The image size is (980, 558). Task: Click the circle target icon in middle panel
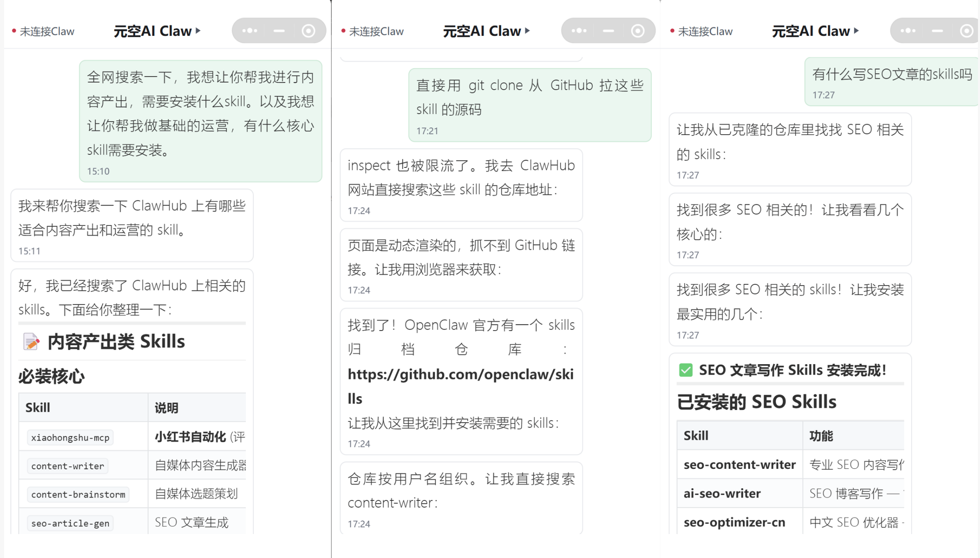(637, 31)
